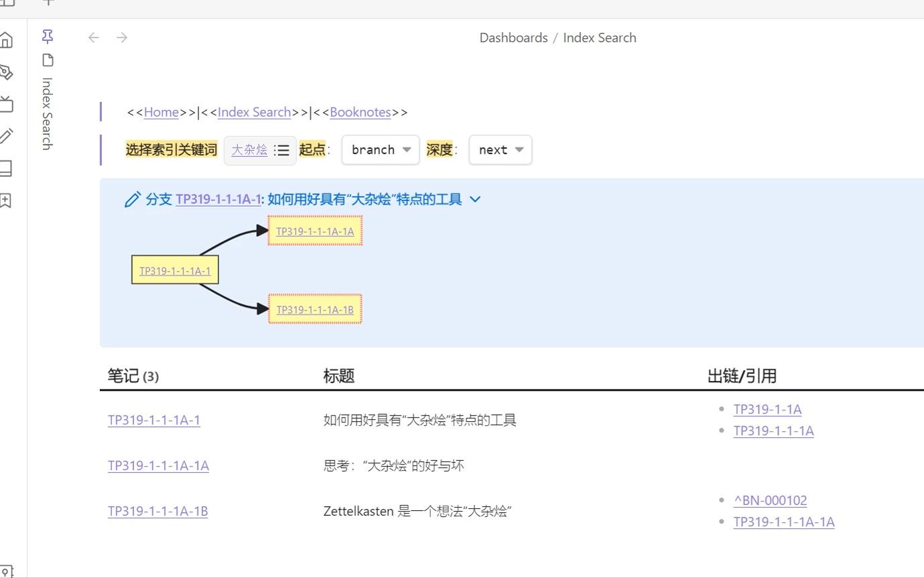Viewport: 924px width, 578px height.
Task: Click the Index Search breadcrumb title
Action: pos(600,38)
